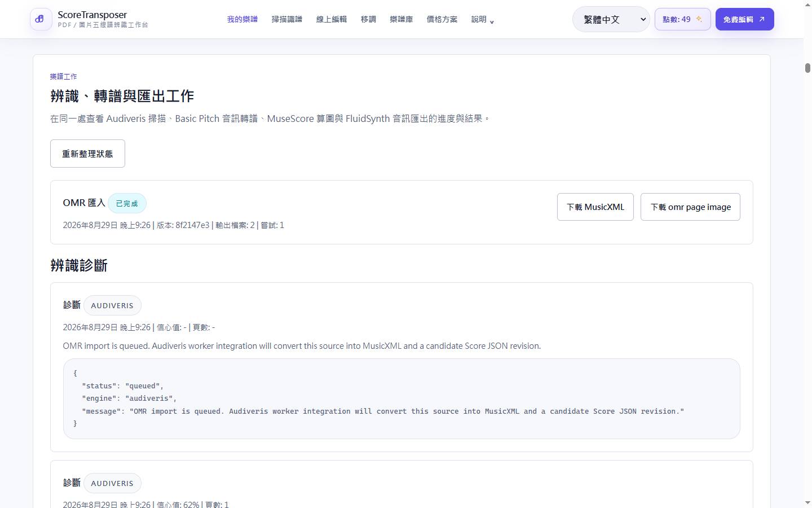Click the scrollbar up arrow
Screen dimensions: 812x508
[x=807, y=5]
